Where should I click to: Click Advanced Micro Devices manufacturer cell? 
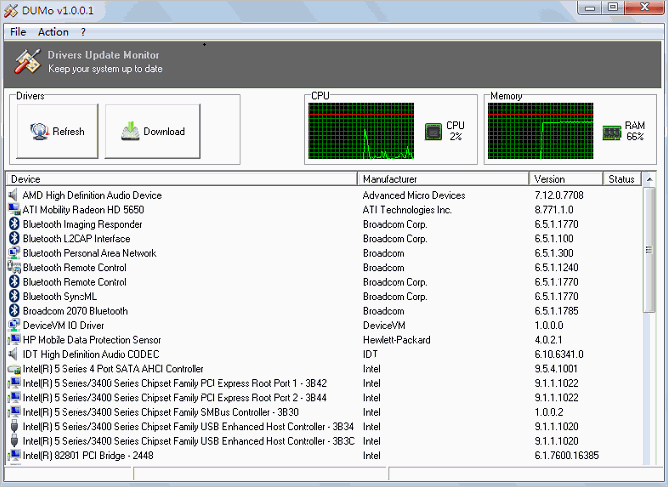tap(414, 195)
